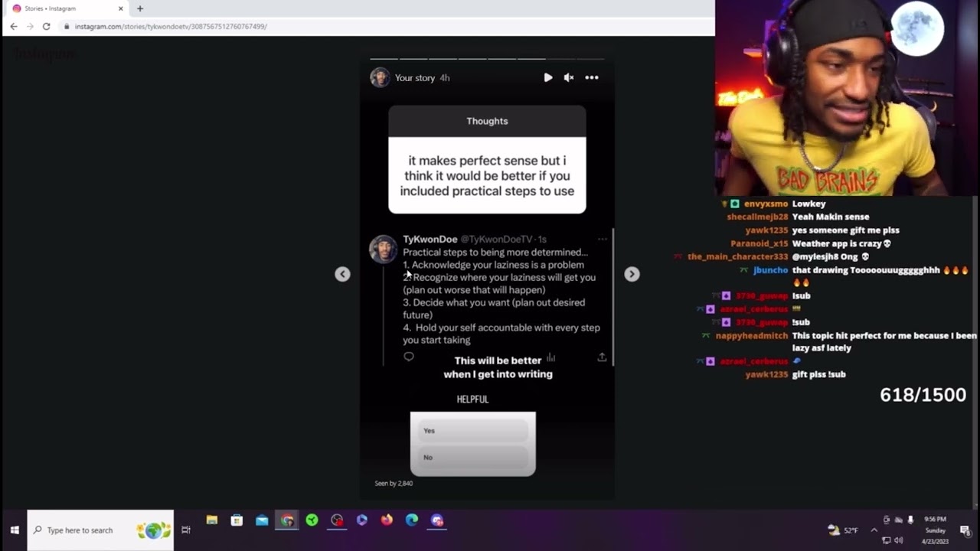Play the Instagram story
Screen dimensions: 980x551
point(547,77)
